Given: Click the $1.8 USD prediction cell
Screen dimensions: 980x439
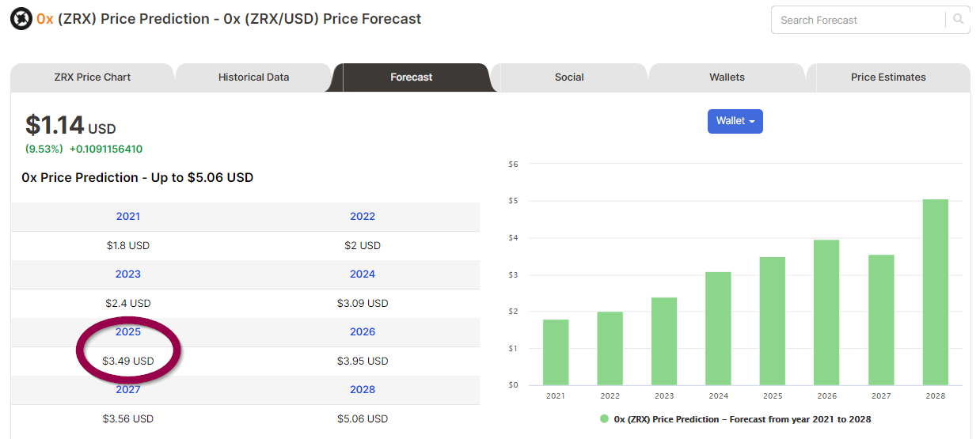Looking at the screenshot, I should tap(128, 245).
